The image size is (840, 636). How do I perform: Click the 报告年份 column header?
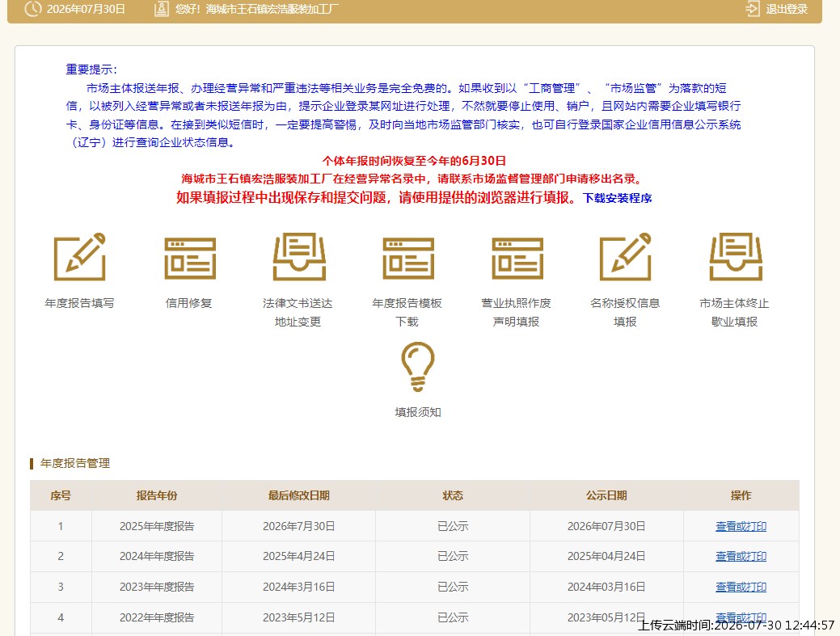[x=156, y=495]
